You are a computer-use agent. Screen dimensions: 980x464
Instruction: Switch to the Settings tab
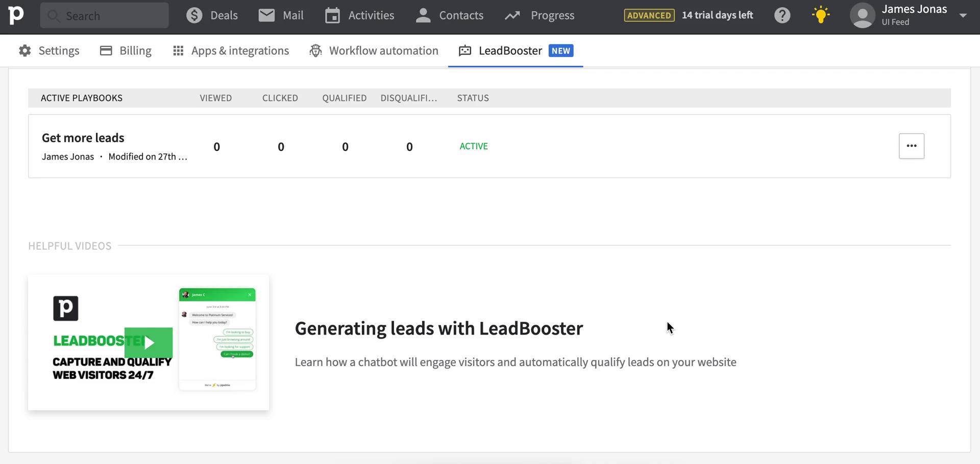tap(49, 50)
